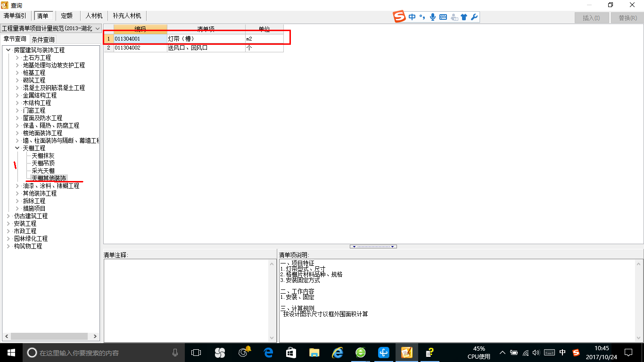Click the Sogou account avatar icon
The height and width of the screenshot is (362, 644).
(x=454, y=17)
